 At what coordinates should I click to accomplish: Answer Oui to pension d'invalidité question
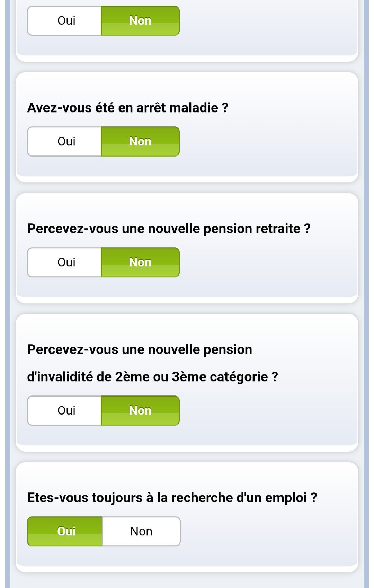pyautogui.click(x=64, y=410)
